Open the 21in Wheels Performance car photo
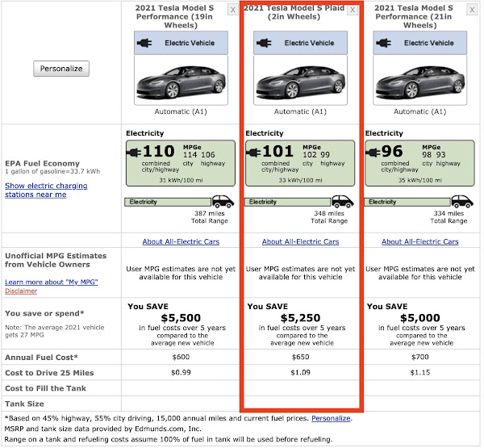 (420, 83)
